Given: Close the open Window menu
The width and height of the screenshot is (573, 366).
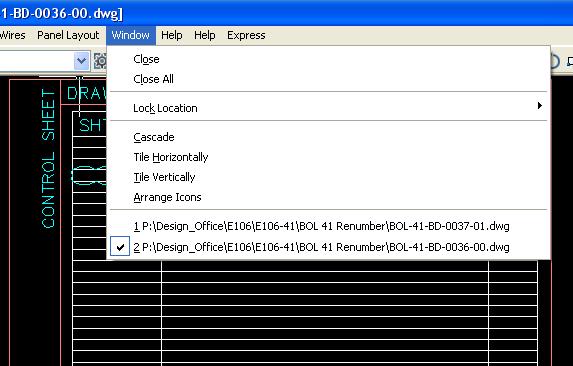Looking at the screenshot, I should coord(131,35).
